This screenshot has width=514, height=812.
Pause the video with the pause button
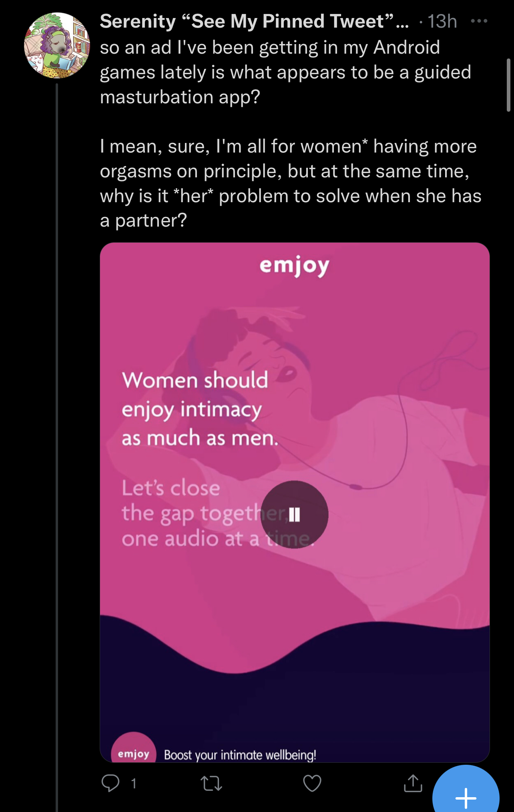tap(295, 515)
